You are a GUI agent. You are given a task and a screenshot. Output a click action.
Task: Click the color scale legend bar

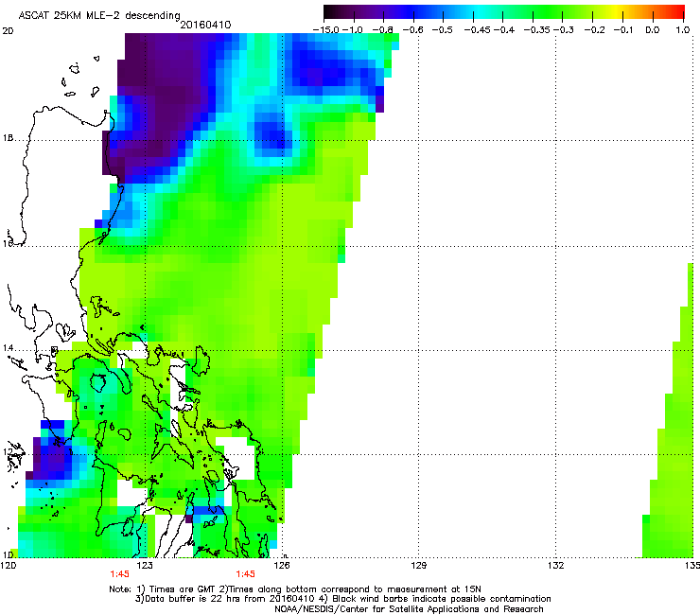tap(504, 12)
